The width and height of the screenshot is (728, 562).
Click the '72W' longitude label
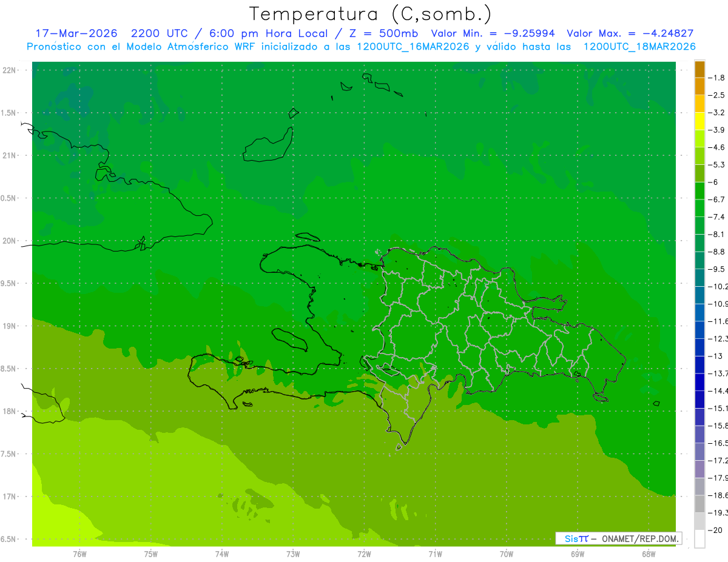click(364, 554)
